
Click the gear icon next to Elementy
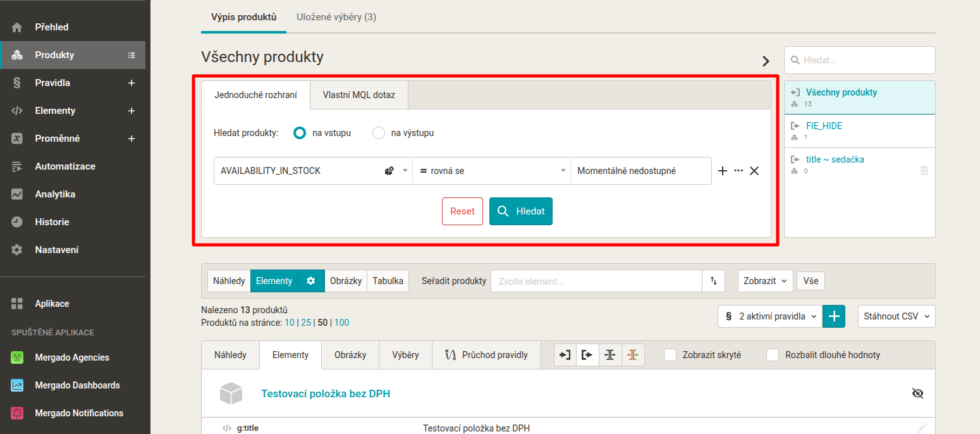[x=310, y=281]
